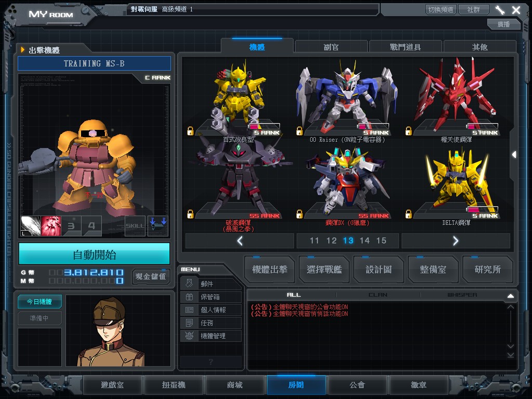
Task: Open the 徽章 badge section
Action: pyautogui.click(x=419, y=385)
